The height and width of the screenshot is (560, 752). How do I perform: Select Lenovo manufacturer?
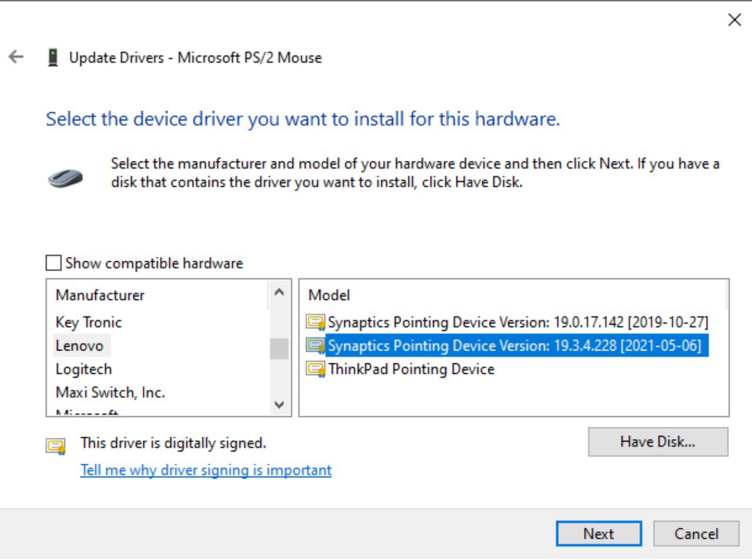tap(79, 346)
